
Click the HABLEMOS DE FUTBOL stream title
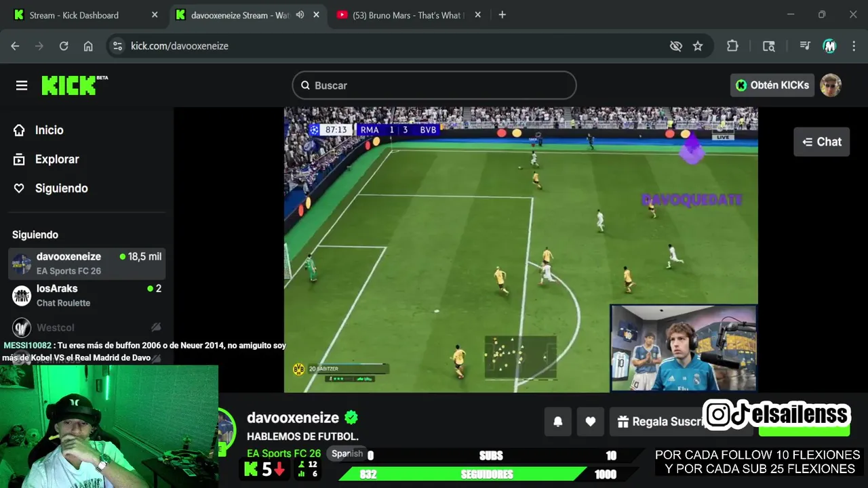click(302, 436)
